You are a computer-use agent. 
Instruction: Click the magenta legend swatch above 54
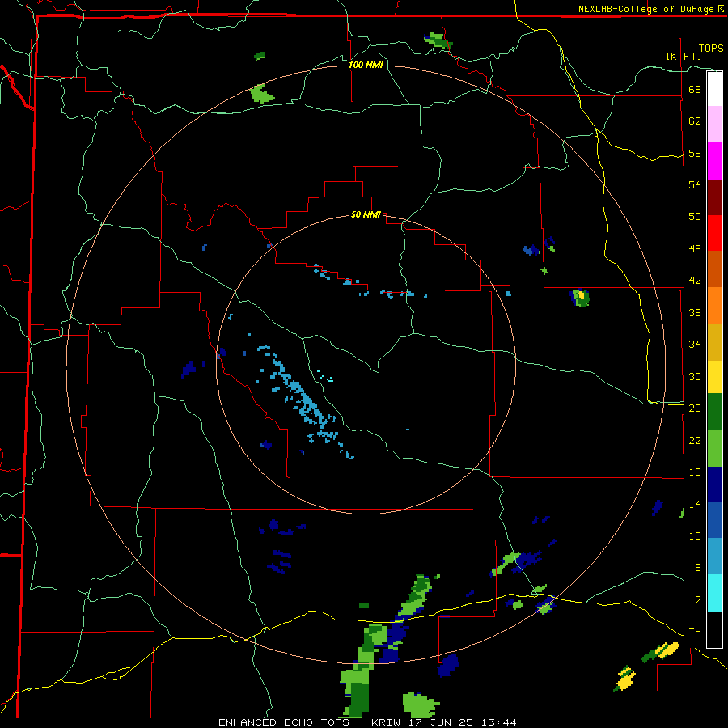click(x=714, y=161)
